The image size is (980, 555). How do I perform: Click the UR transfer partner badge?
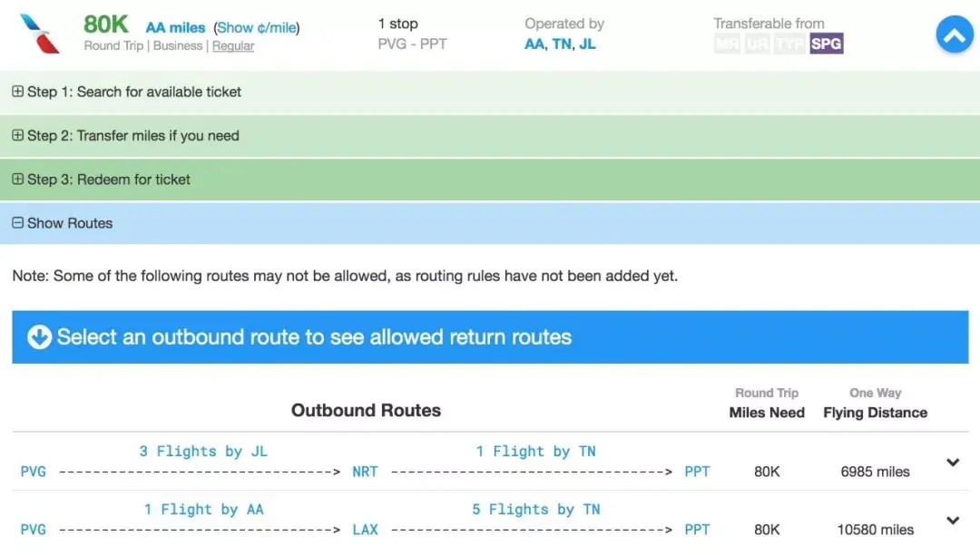757,44
